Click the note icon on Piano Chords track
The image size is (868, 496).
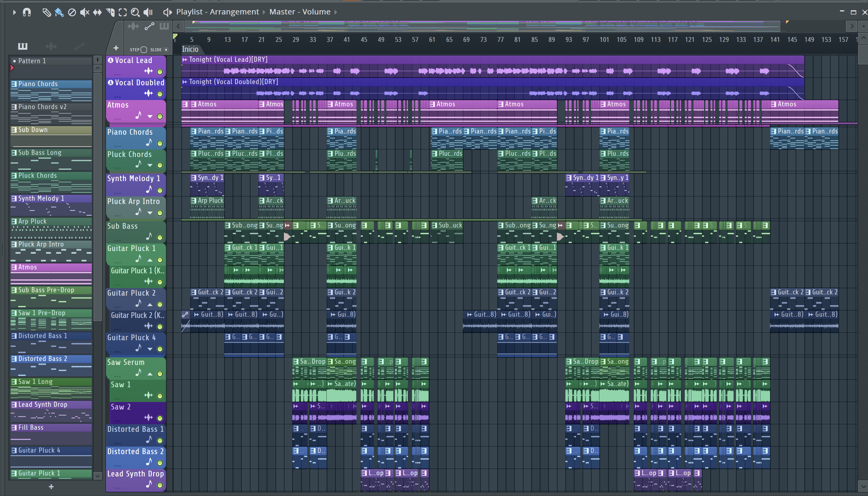point(149,143)
